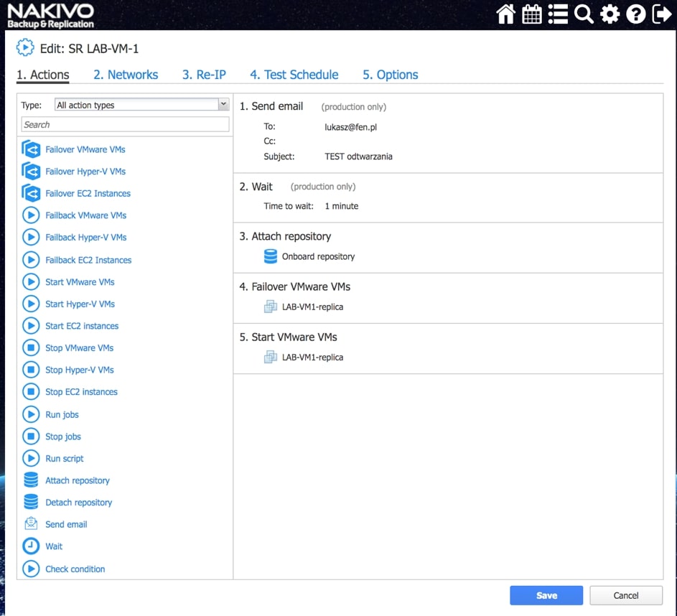Open the activities list icon
The image size is (677, 616).
[558, 14]
